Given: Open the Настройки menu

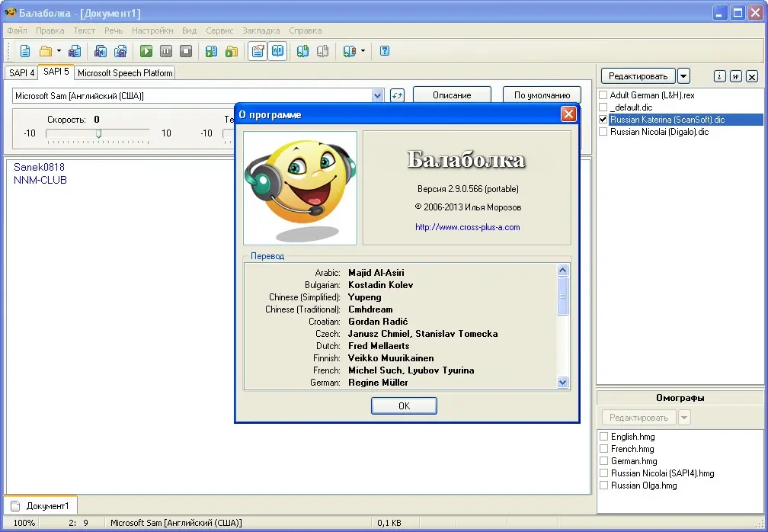Looking at the screenshot, I should coord(152,30).
